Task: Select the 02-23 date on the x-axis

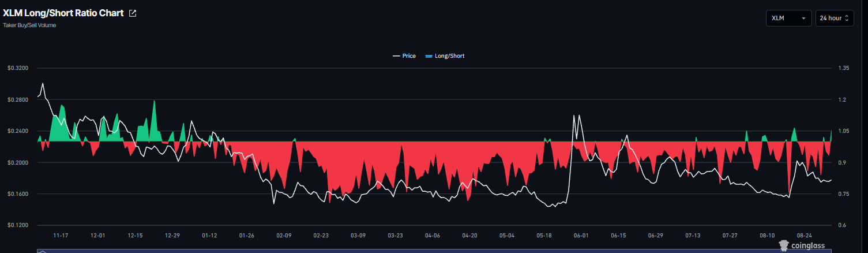Action: click(321, 236)
